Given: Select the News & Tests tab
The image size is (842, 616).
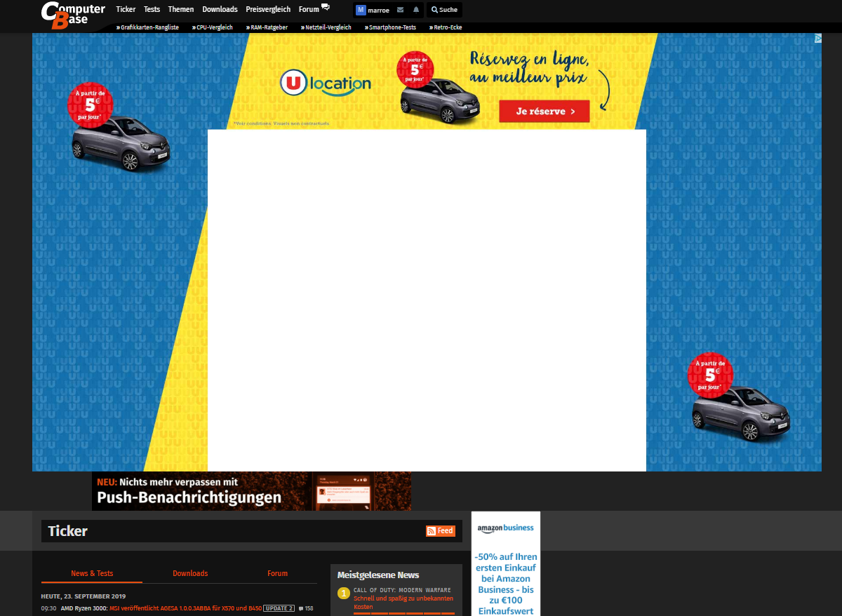Looking at the screenshot, I should (x=92, y=573).
